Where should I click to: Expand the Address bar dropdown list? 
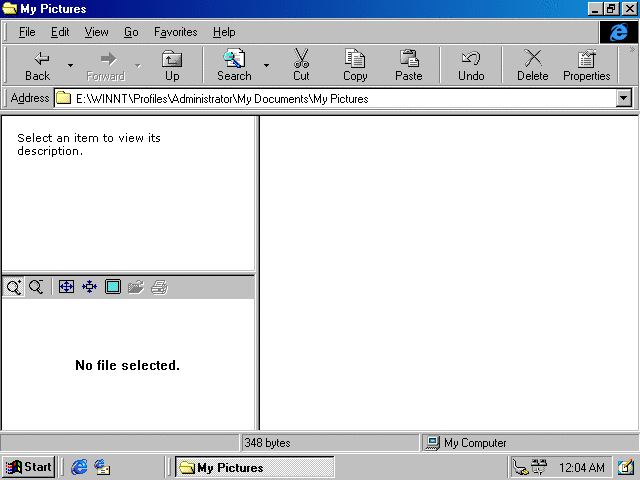[x=624, y=98]
